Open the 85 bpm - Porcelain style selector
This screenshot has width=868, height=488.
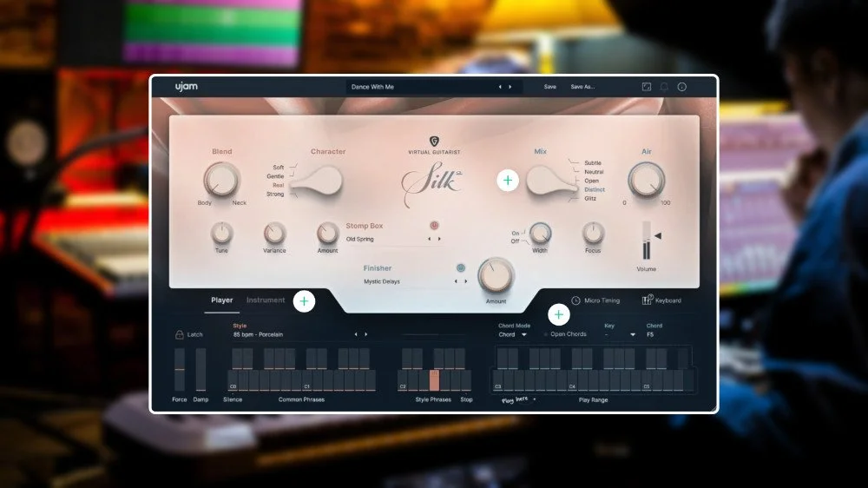[258, 334]
